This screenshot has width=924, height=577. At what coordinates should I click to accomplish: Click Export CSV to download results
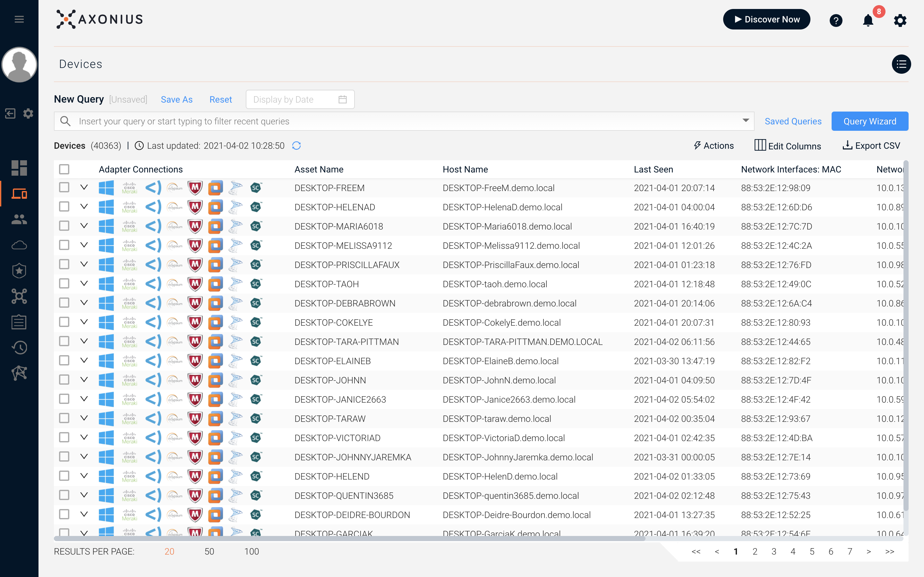(871, 146)
